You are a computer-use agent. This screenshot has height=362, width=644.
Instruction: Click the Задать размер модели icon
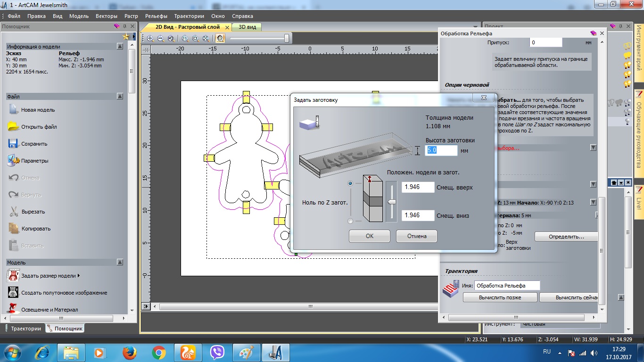tap(13, 276)
